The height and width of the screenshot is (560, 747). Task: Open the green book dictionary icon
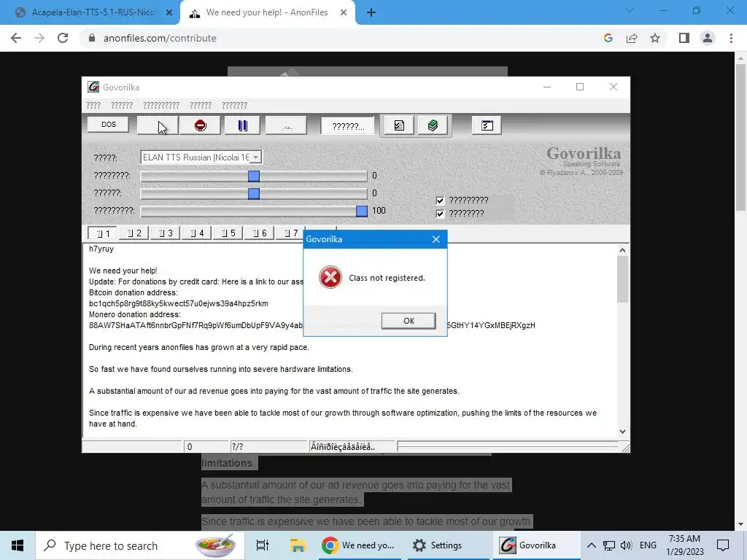433,125
